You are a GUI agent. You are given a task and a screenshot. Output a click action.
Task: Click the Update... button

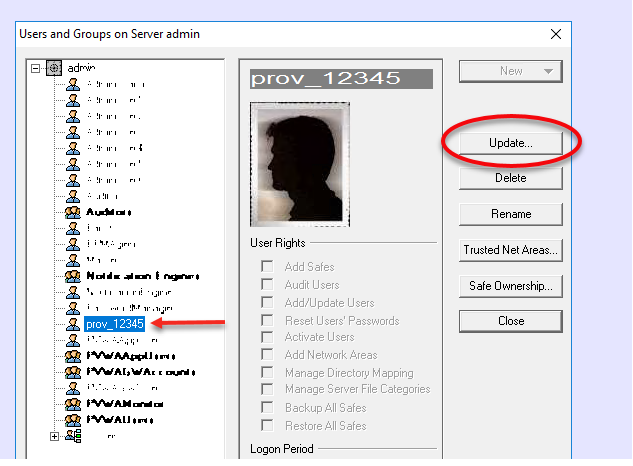click(x=511, y=143)
